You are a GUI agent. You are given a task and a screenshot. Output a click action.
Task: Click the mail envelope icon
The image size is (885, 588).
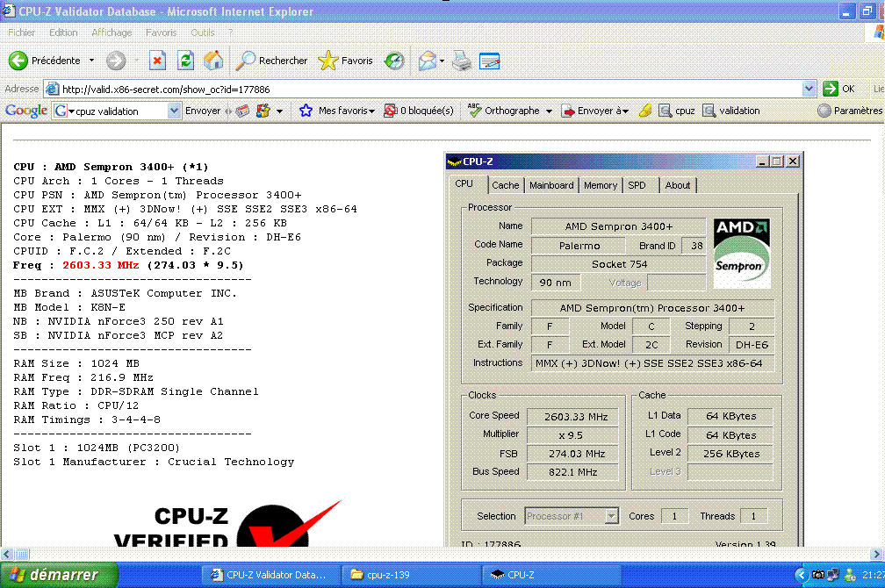(x=428, y=61)
